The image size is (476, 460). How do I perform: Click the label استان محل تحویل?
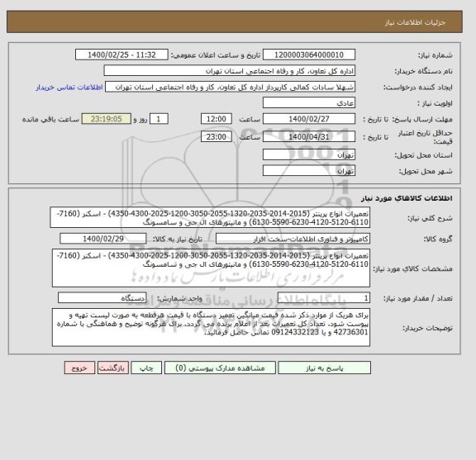point(423,155)
